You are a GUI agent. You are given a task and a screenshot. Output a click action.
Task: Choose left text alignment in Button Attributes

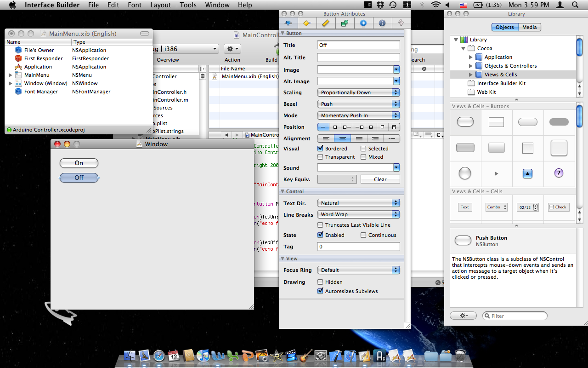pyautogui.click(x=326, y=138)
